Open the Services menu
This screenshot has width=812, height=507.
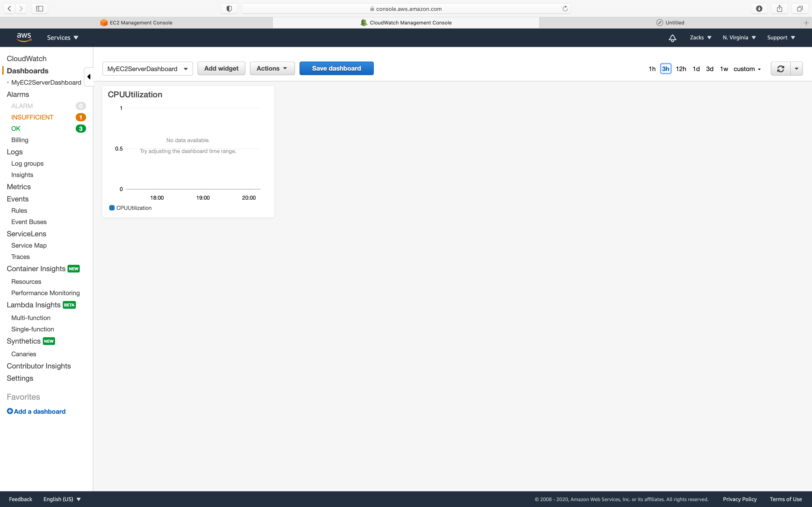(x=62, y=38)
